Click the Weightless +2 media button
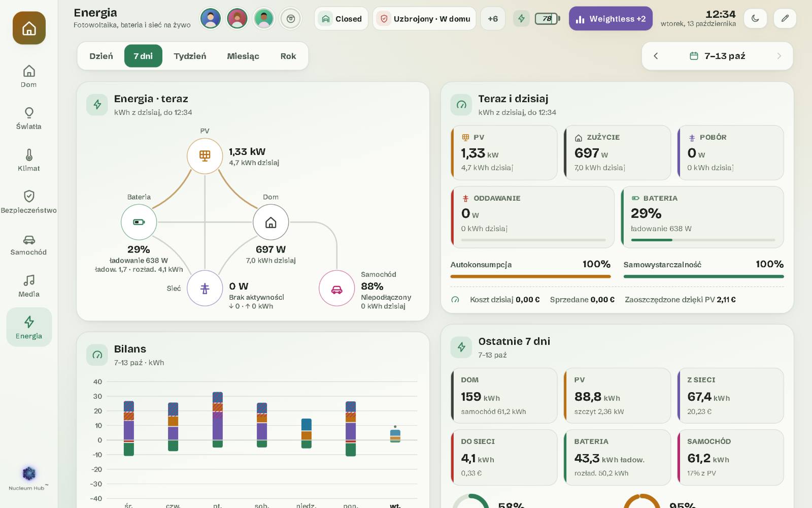Screen dimensions: 812x508 coord(611,19)
